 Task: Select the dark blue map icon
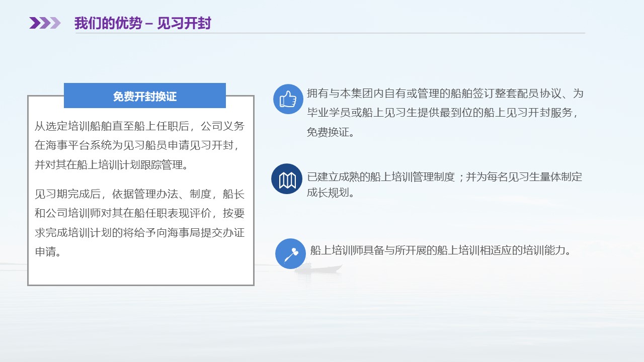(x=287, y=179)
